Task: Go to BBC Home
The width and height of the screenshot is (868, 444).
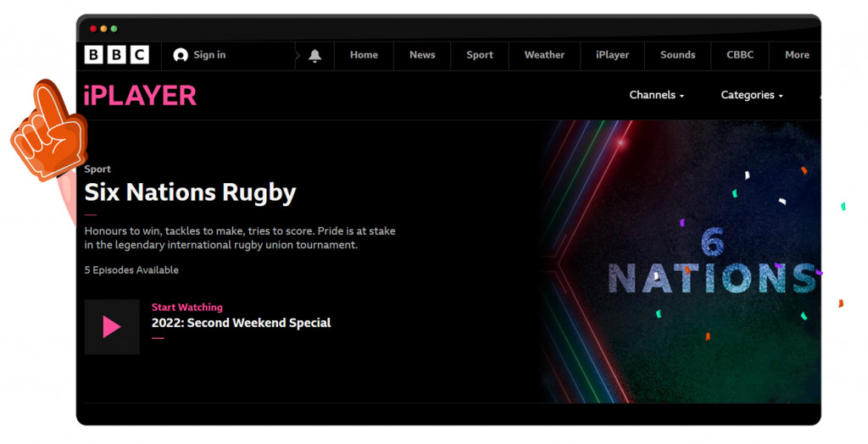Action: pos(364,55)
